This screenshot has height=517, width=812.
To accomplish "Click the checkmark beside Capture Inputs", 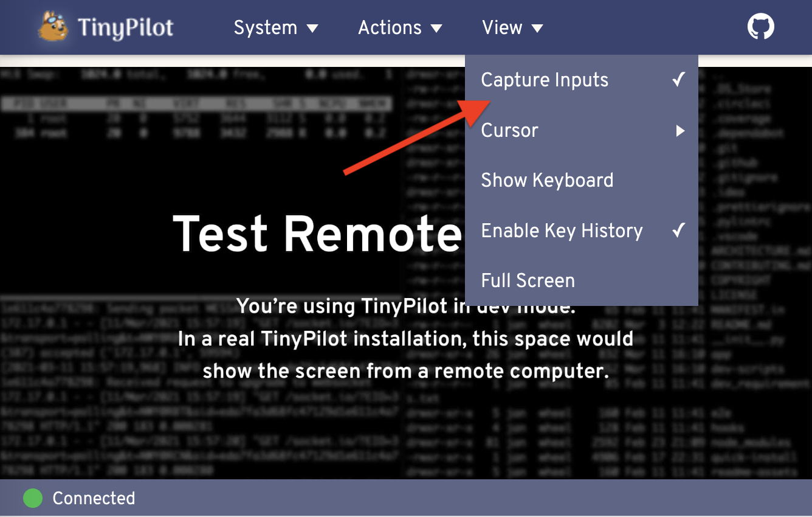I will click(x=678, y=78).
